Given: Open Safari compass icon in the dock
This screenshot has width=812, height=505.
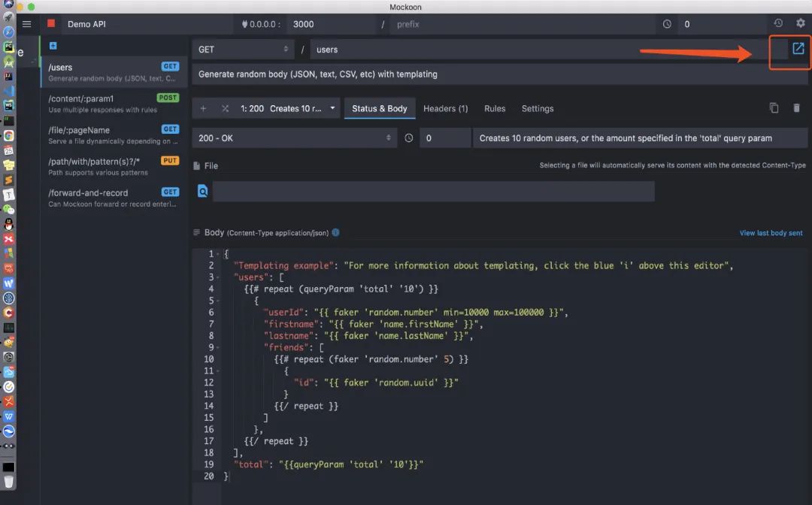Looking at the screenshot, I should point(8,32).
